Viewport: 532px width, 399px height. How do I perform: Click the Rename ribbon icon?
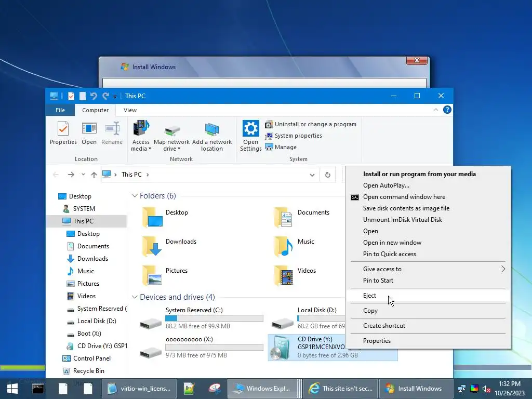(112, 133)
